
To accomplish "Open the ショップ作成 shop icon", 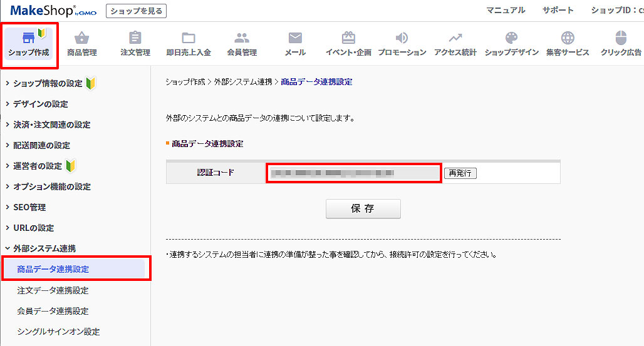I will click(x=28, y=38).
